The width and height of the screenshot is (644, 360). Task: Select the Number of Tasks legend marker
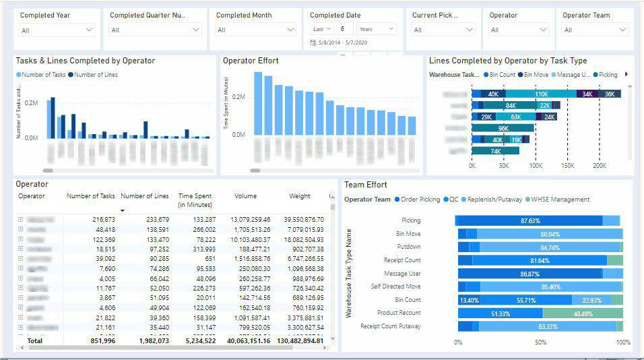pyautogui.click(x=18, y=75)
